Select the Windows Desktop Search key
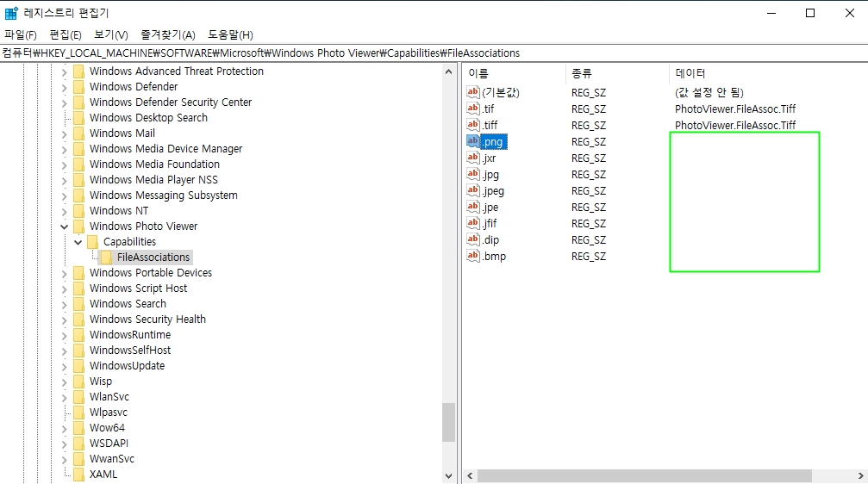Screen dimensions: 868x484 [148, 118]
